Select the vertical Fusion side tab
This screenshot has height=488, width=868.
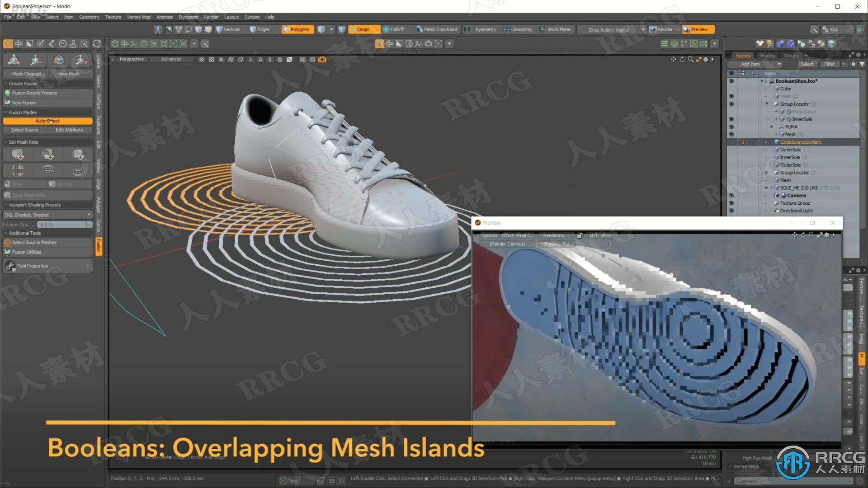[99, 246]
